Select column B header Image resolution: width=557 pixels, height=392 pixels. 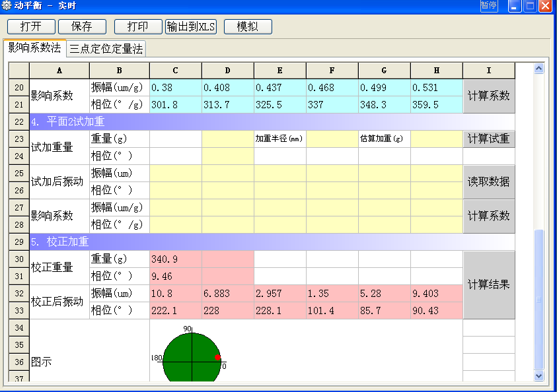pyautogui.click(x=120, y=71)
